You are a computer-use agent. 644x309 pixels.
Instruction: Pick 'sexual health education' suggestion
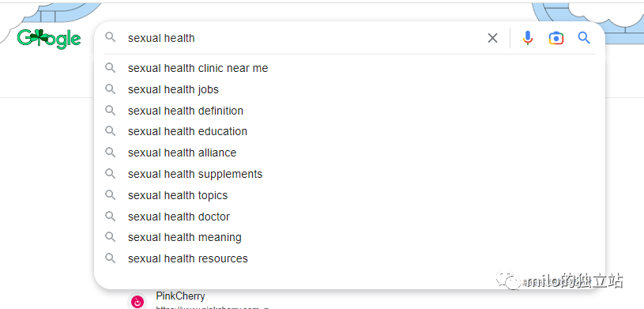[349, 131]
